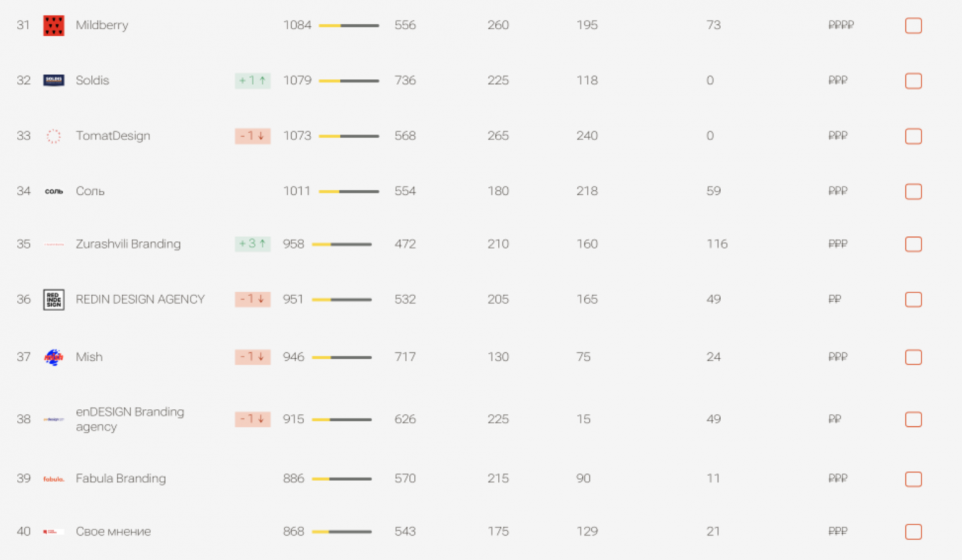Screen dimensions: 962x560
Task: Click the REDIN DESIGN AGENCY logo
Action: click(x=54, y=300)
